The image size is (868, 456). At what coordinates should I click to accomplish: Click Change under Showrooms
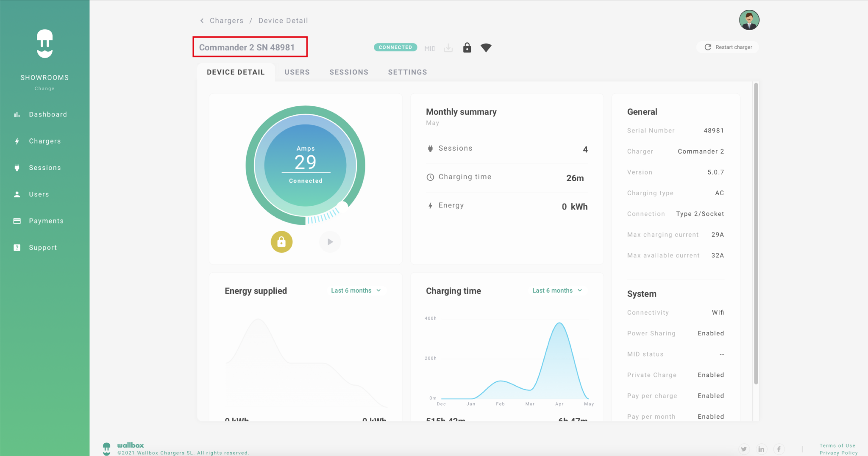45,88
